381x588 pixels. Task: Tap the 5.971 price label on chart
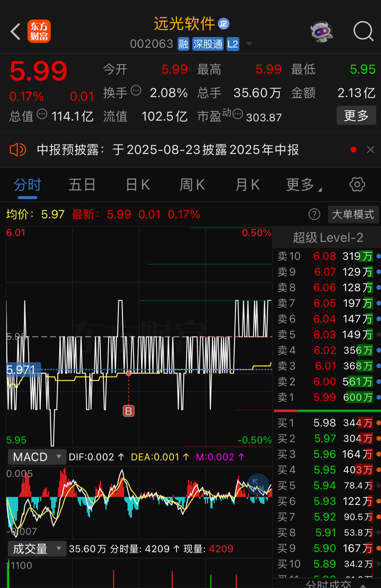23,370
